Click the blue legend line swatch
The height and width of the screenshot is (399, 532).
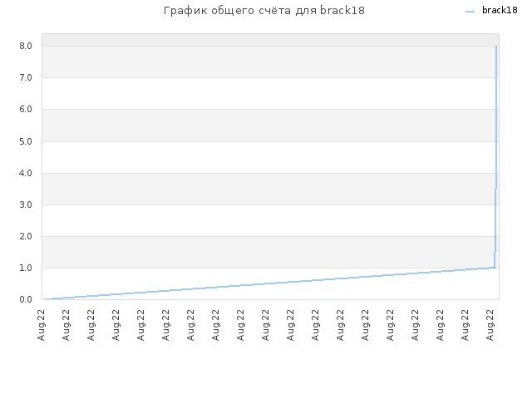pos(470,12)
